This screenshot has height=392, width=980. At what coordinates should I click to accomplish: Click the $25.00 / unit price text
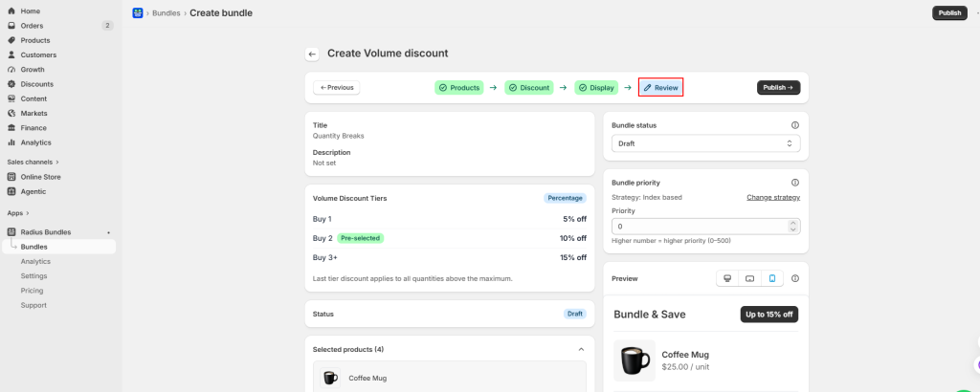point(685,367)
